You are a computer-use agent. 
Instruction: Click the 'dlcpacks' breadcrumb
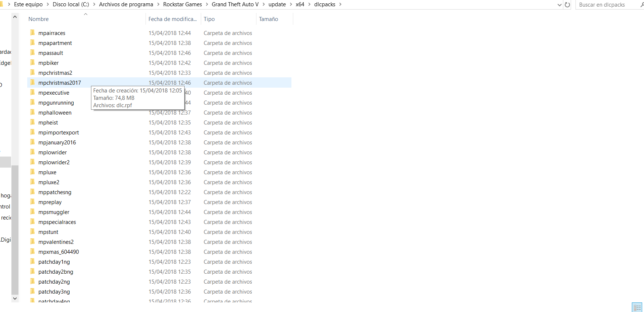tap(325, 4)
